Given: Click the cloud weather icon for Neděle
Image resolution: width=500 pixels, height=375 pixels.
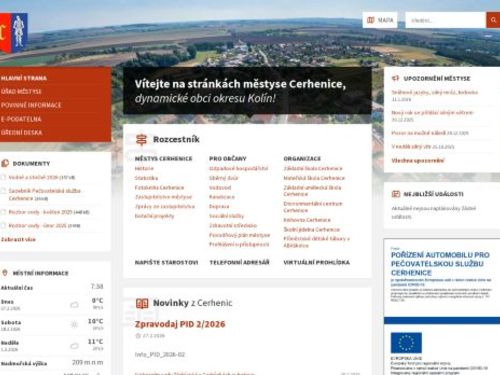Looking at the screenshot, I should 74,346.
